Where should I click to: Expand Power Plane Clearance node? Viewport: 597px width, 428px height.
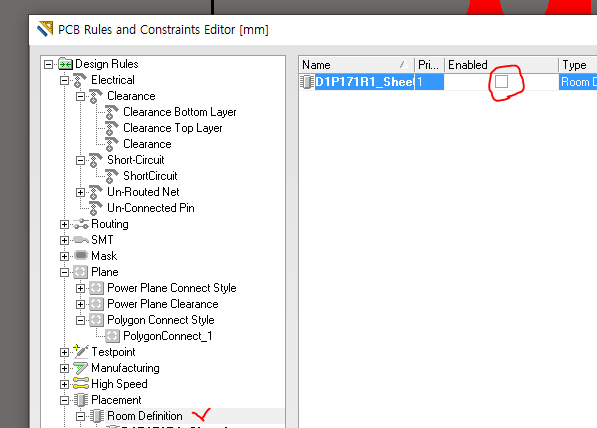pos(80,304)
